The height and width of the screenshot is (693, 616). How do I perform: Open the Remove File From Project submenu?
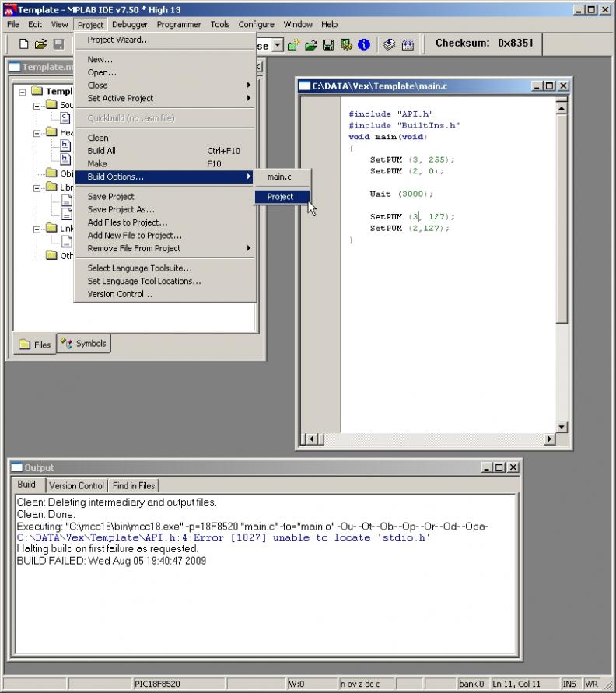tap(166, 248)
